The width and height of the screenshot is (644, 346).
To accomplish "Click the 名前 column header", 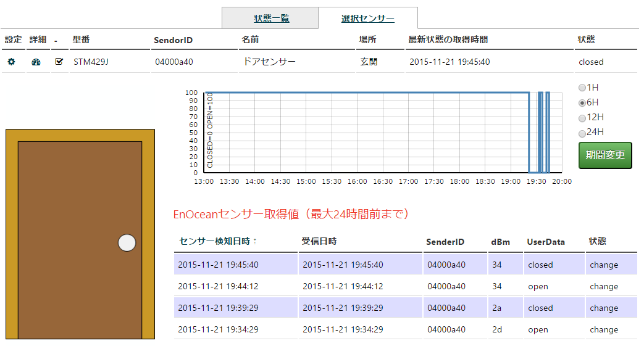I will coord(250,40).
